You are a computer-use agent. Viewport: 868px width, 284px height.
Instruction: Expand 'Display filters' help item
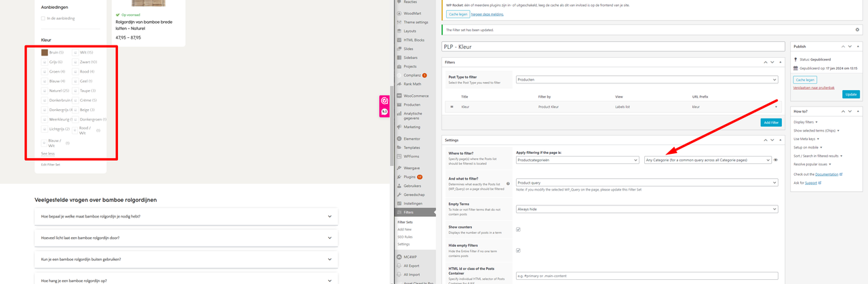806,122
